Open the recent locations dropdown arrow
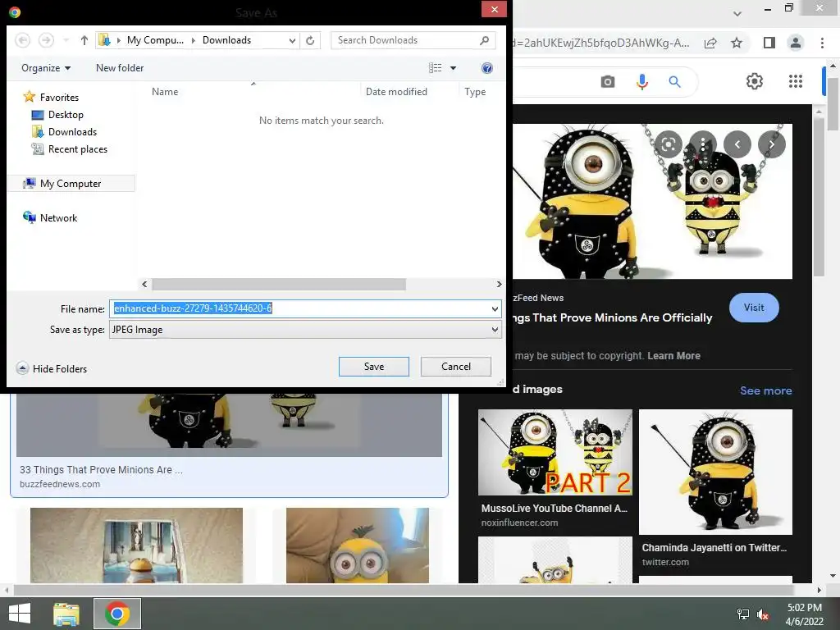 coord(66,40)
